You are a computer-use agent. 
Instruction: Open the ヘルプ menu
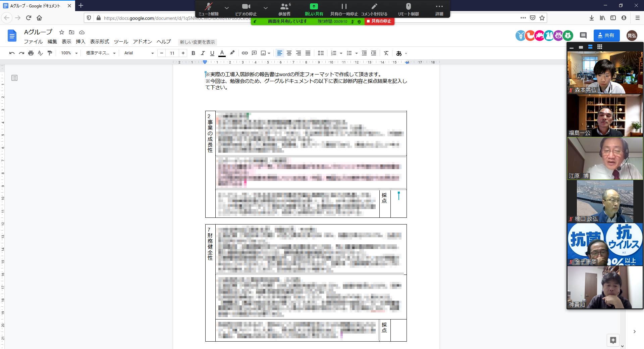[x=164, y=42]
